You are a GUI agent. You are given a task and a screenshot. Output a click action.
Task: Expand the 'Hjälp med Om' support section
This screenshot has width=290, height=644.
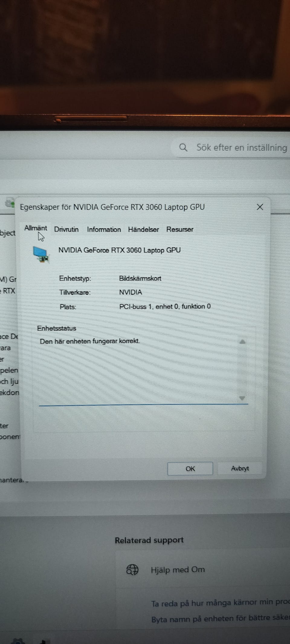click(x=178, y=570)
